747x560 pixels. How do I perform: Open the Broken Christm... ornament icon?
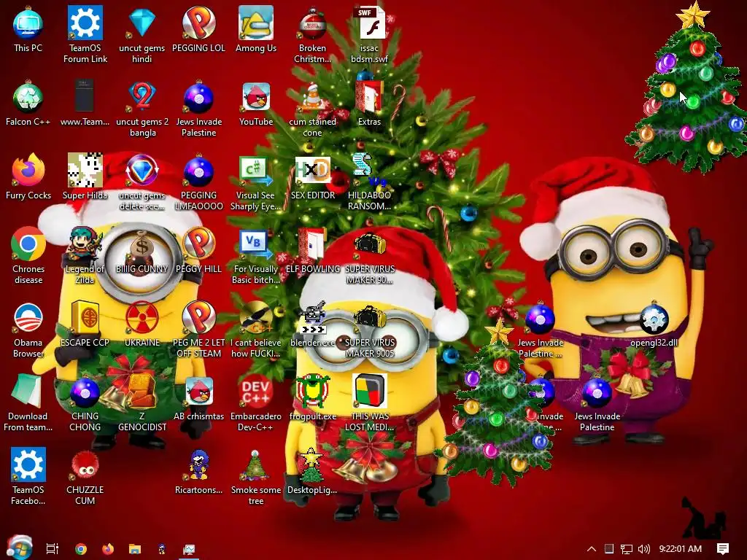pos(312,23)
